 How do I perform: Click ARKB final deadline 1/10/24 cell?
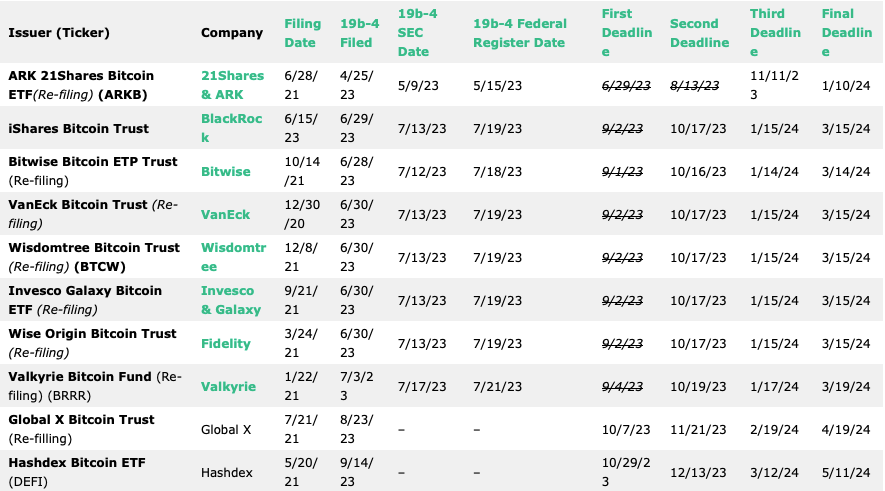pos(846,85)
